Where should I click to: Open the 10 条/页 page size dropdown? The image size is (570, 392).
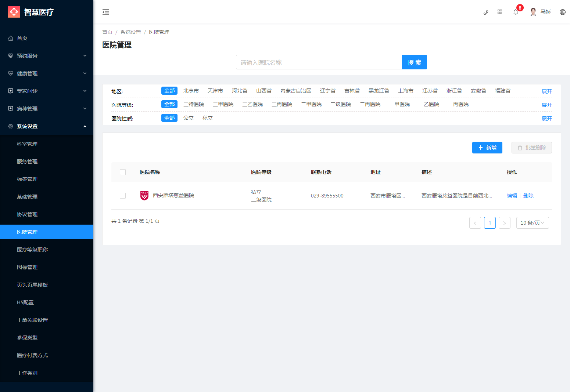click(533, 223)
